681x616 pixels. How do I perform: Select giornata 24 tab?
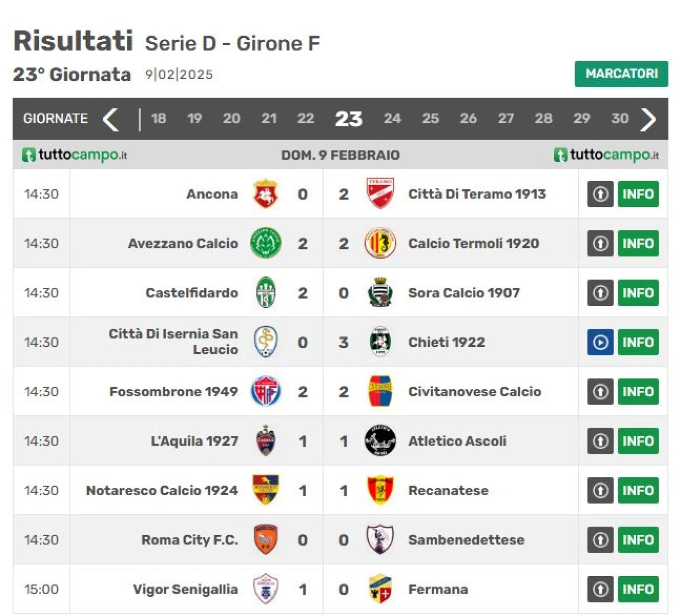392,118
